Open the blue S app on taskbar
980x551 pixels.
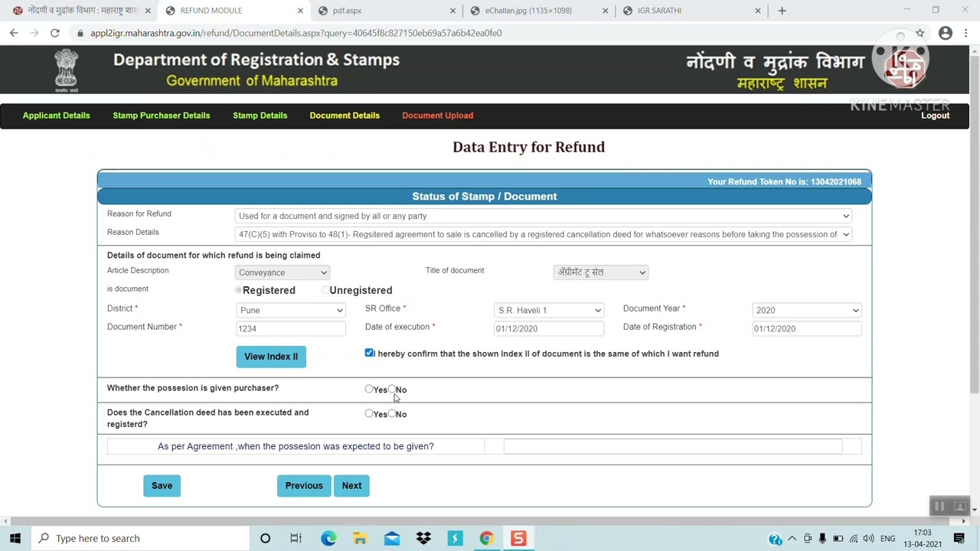[x=455, y=538]
